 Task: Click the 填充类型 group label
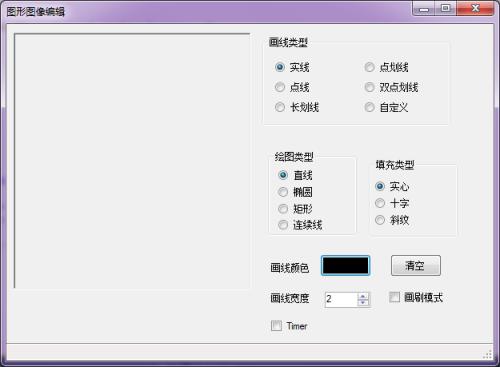point(395,165)
